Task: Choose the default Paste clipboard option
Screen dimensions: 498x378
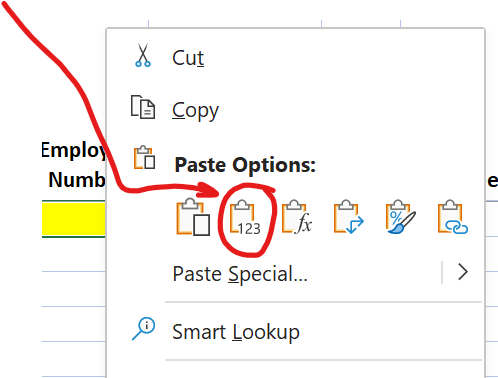Action: 193,217
